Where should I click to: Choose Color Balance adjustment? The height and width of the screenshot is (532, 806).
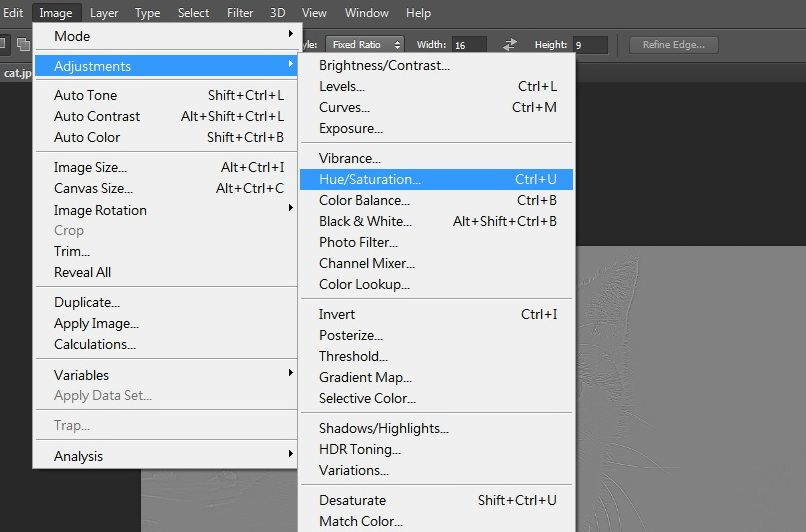[436, 200]
